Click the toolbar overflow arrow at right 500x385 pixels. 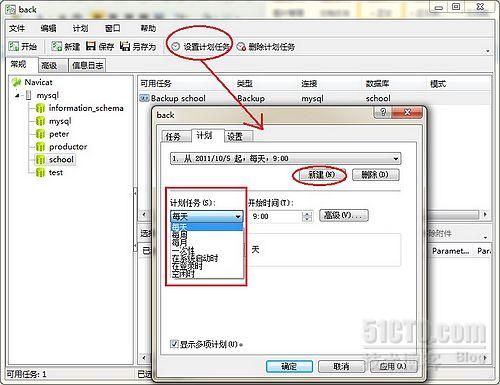488,51
